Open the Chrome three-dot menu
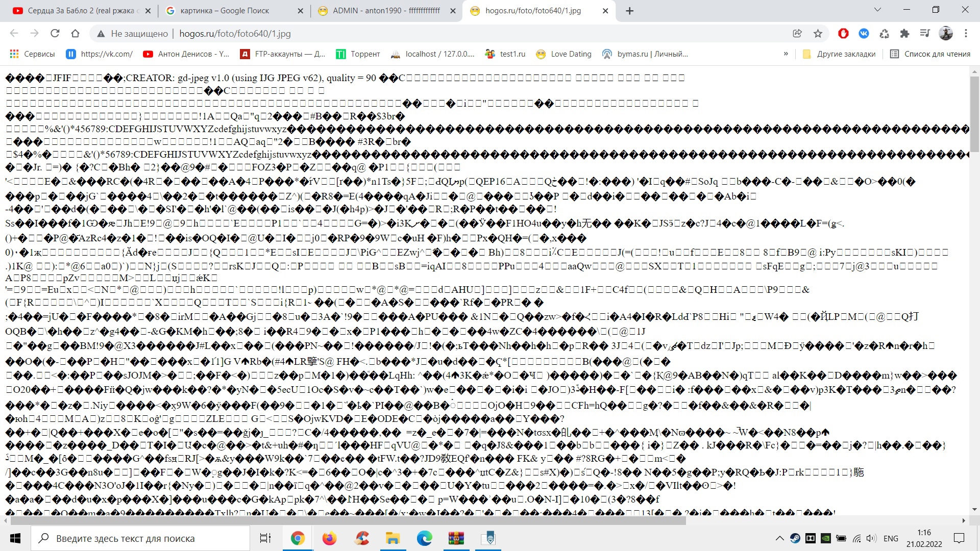The image size is (980, 551). click(966, 33)
